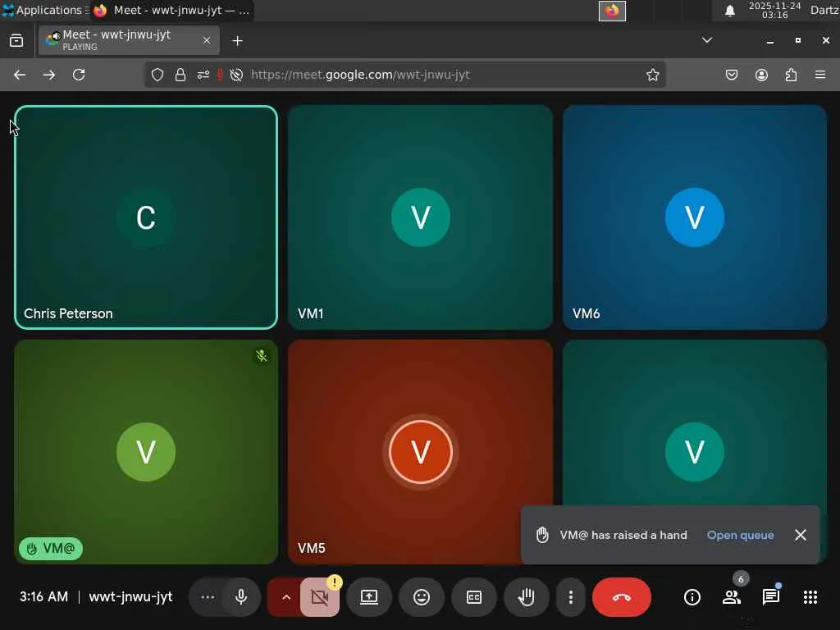The height and width of the screenshot is (630, 840).
Task: Click Open queue link in notification
Action: click(741, 535)
